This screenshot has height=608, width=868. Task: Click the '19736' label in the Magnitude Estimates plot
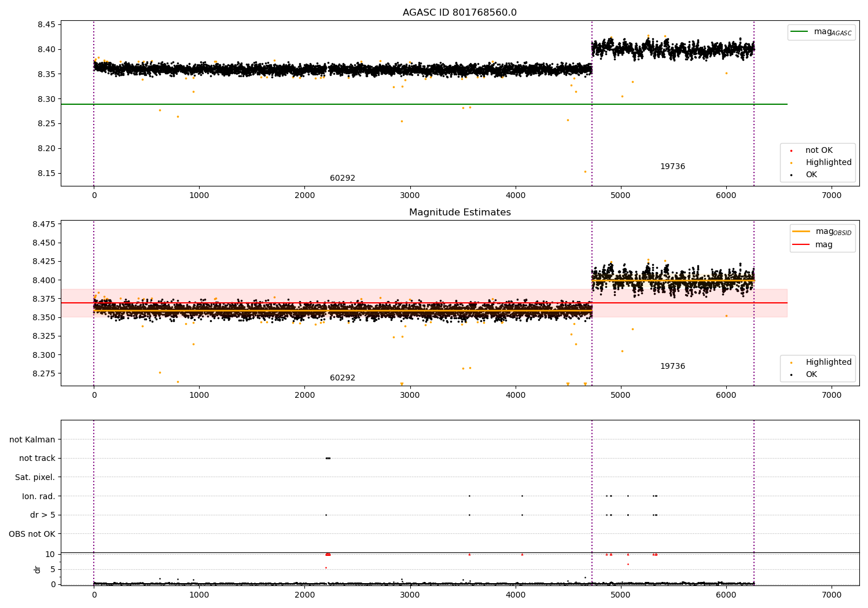click(x=672, y=367)
